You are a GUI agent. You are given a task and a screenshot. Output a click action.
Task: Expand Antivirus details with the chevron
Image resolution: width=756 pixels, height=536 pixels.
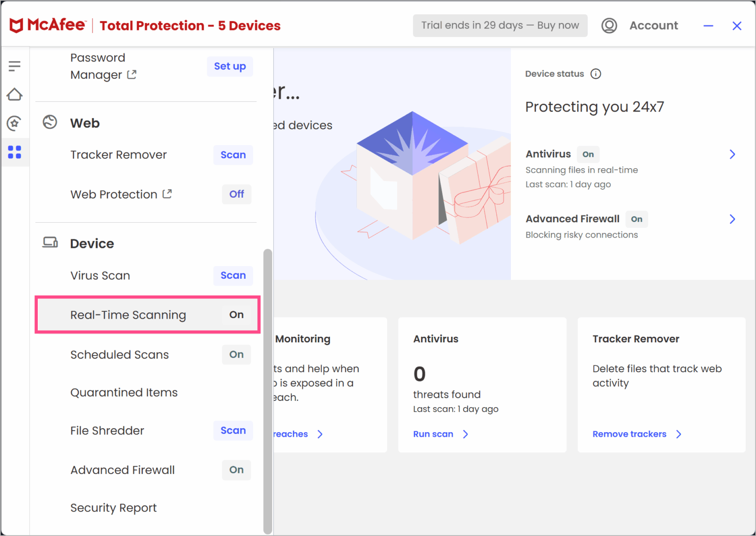click(732, 154)
